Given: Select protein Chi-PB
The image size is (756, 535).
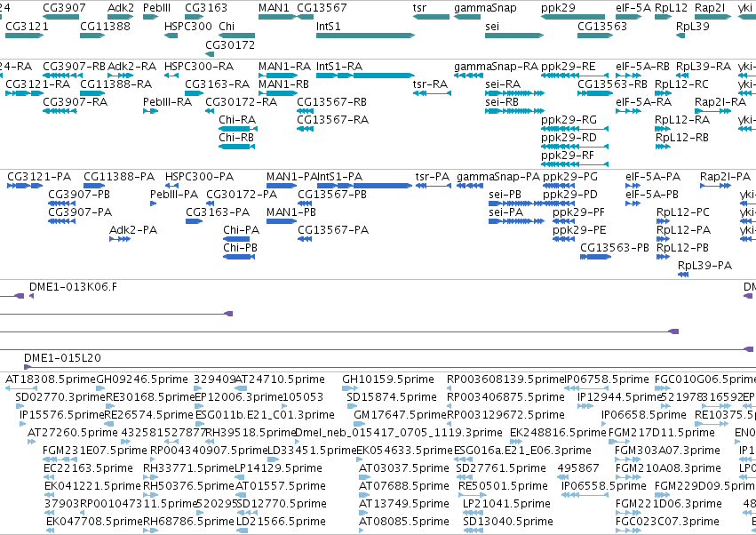Looking at the screenshot, I should [240, 248].
